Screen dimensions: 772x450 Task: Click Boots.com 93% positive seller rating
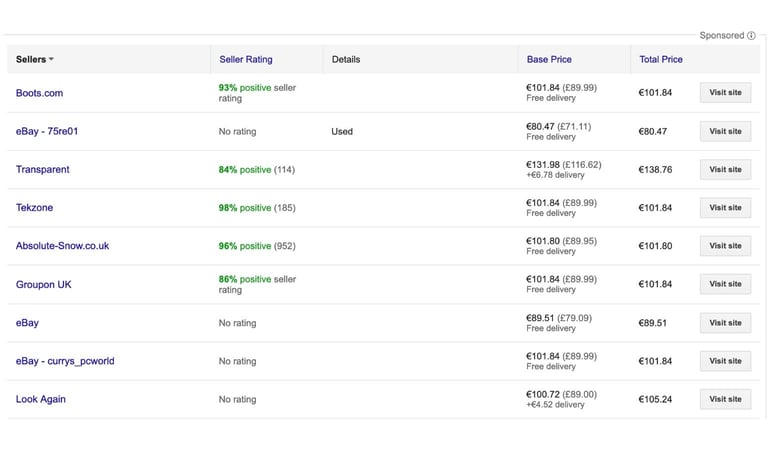coord(257,93)
